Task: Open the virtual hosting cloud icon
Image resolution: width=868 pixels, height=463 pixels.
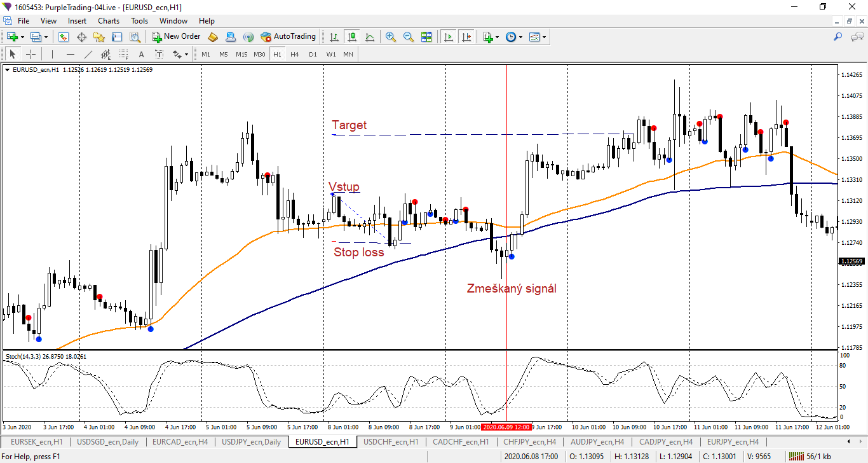Action: coord(231,37)
